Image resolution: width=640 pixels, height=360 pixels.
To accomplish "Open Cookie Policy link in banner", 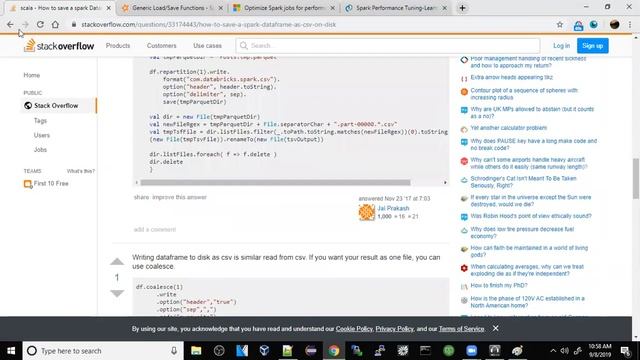I will (354, 329).
